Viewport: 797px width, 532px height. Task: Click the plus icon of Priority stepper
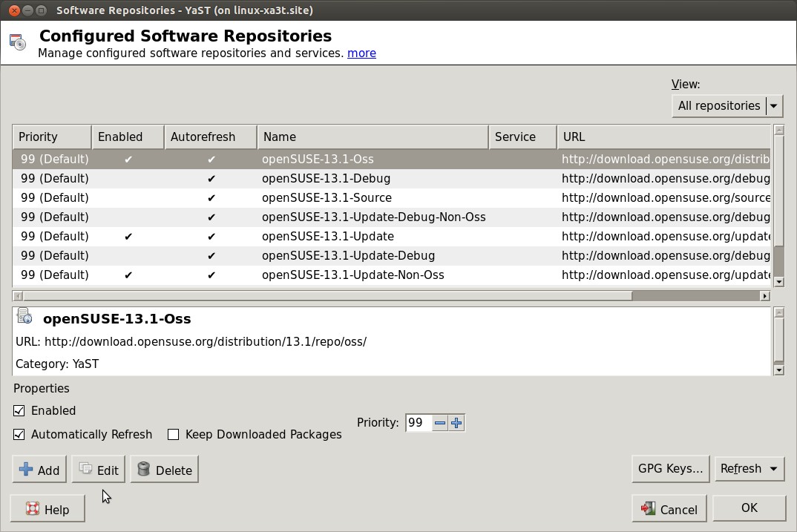(456, 423)
